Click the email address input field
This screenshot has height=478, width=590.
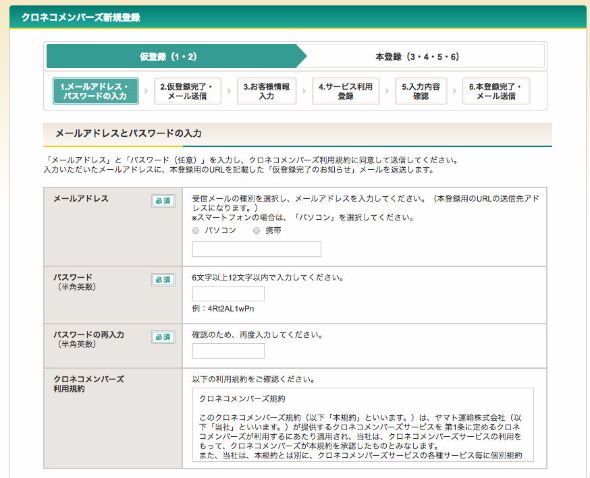click(x=257, y=249)
